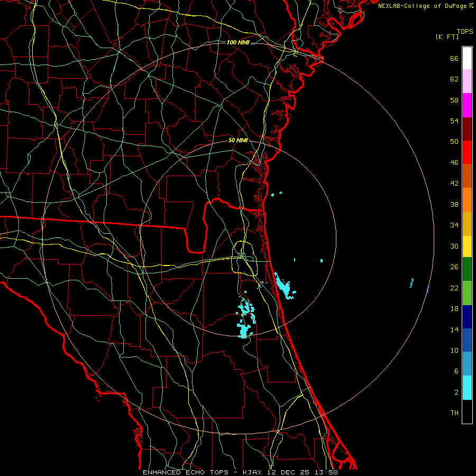Click the dark green 22-26 kft legend swatch
476x476 pixels.
point(467,269)
